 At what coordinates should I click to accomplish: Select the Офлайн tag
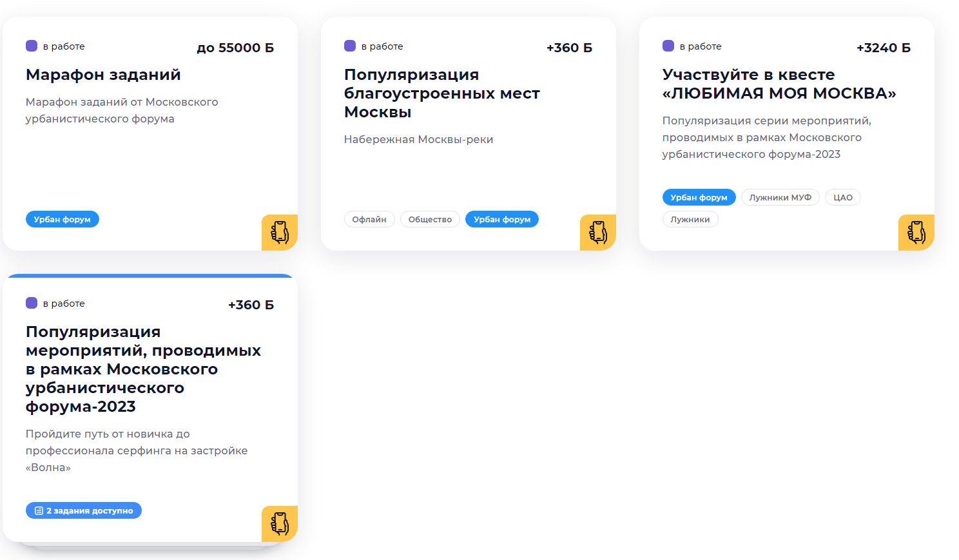(369, 219)
